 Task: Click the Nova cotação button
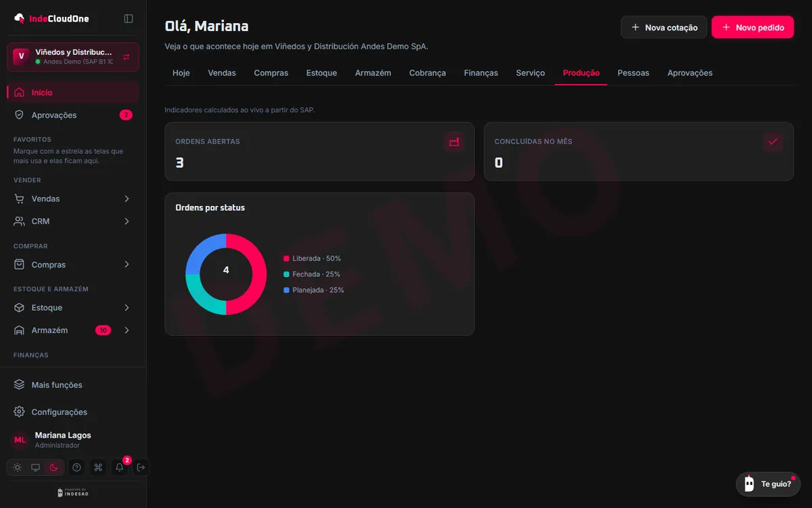point(664,28)
